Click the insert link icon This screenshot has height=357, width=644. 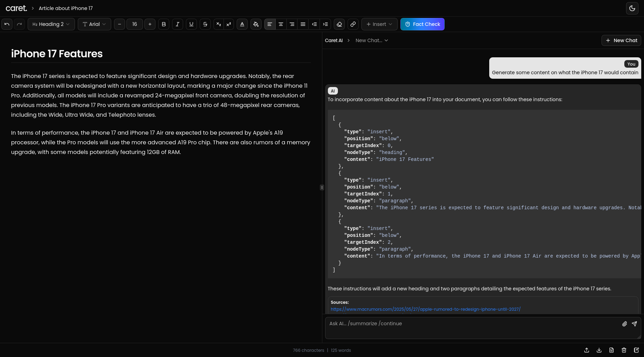(x=353, y=24)
